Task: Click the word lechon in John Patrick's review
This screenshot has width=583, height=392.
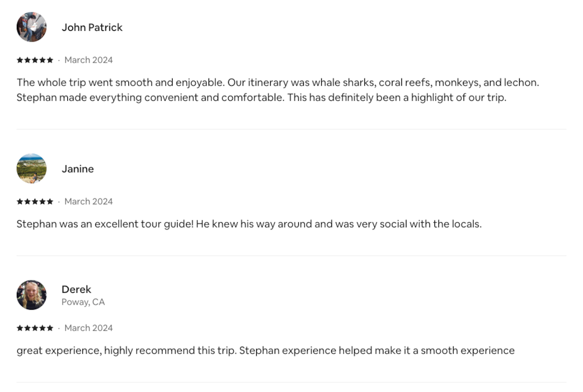Action: tap(521, 83)
